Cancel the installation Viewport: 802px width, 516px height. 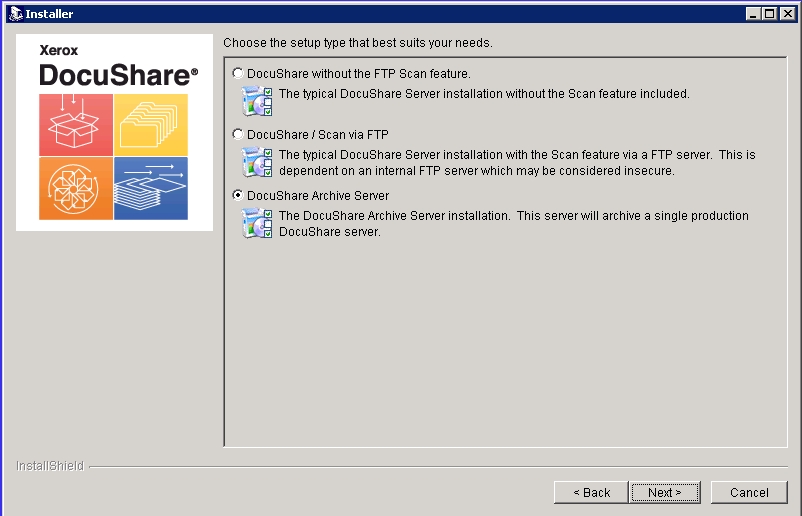pos(749,492)
